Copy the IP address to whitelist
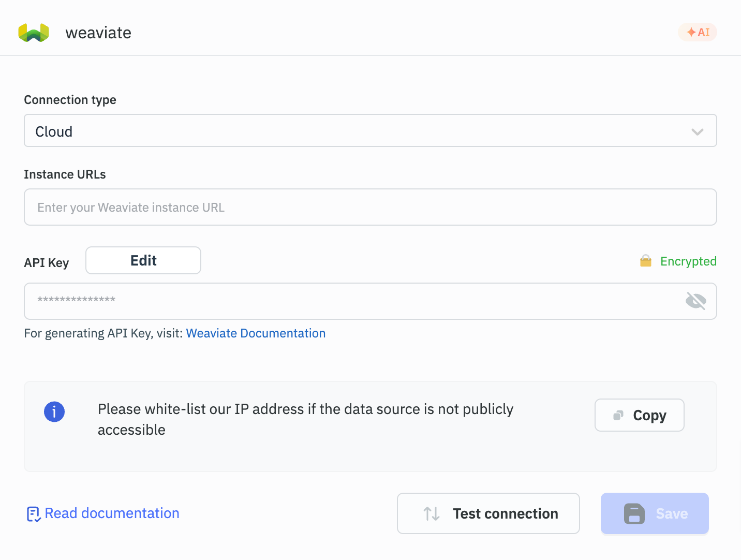The image size is (741, 560). coord(639,415)
